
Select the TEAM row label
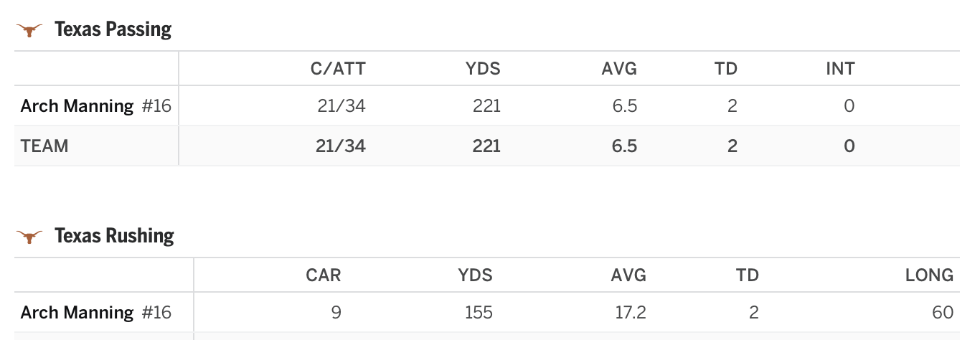[44, 146]
